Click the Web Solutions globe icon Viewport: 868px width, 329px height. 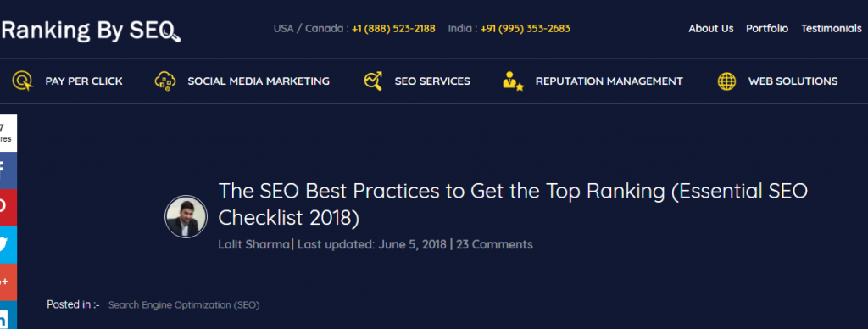tap(726, 81)
